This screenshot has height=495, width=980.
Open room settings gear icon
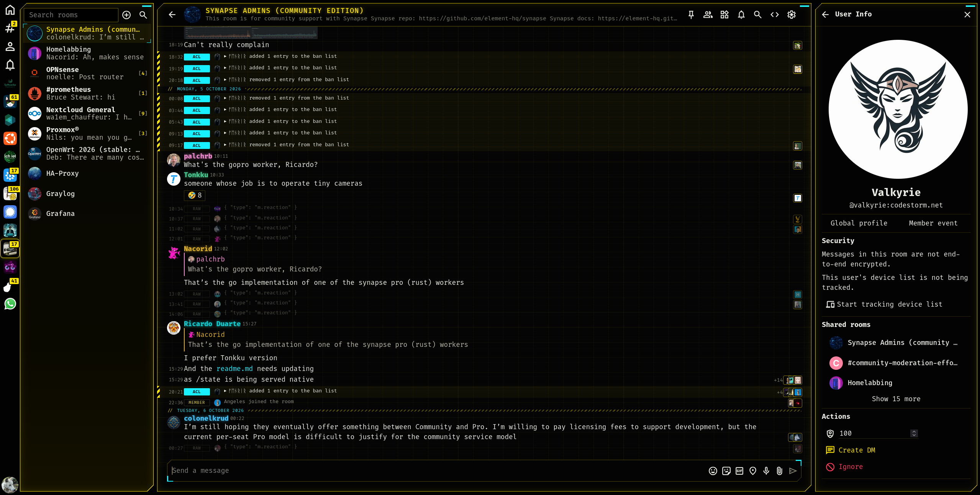coord(791,15)
